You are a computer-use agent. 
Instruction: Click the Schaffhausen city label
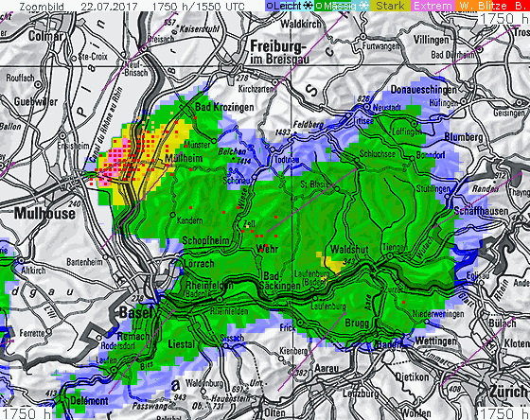coord(481,211)
